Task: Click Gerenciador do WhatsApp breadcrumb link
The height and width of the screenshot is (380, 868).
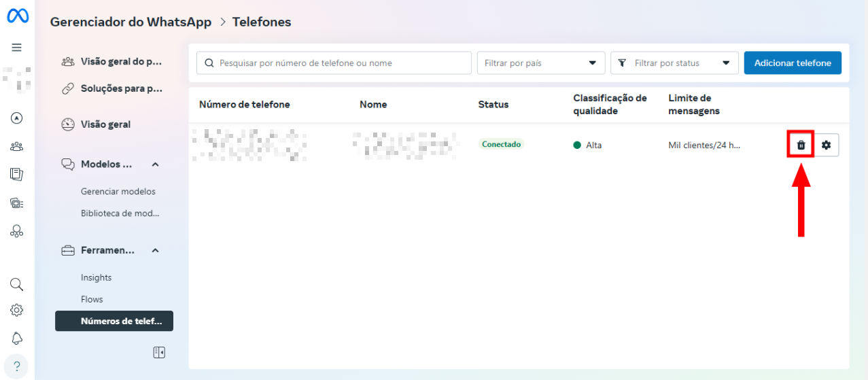Action: (131, 22)
